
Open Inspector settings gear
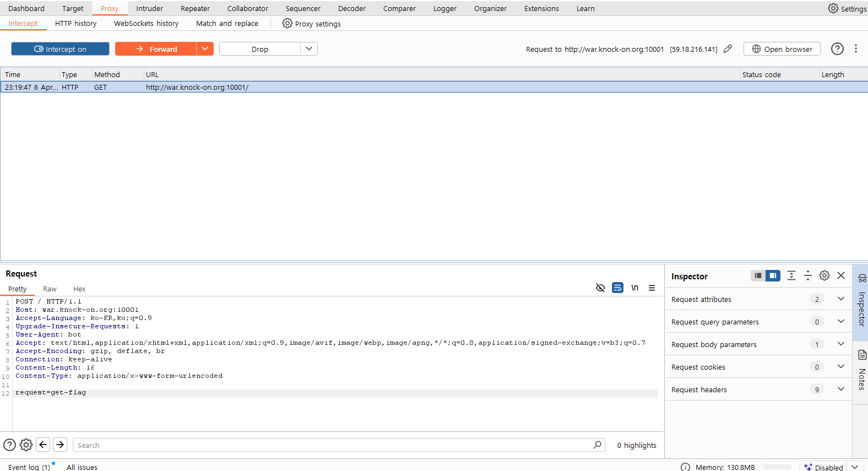[824, 275]
